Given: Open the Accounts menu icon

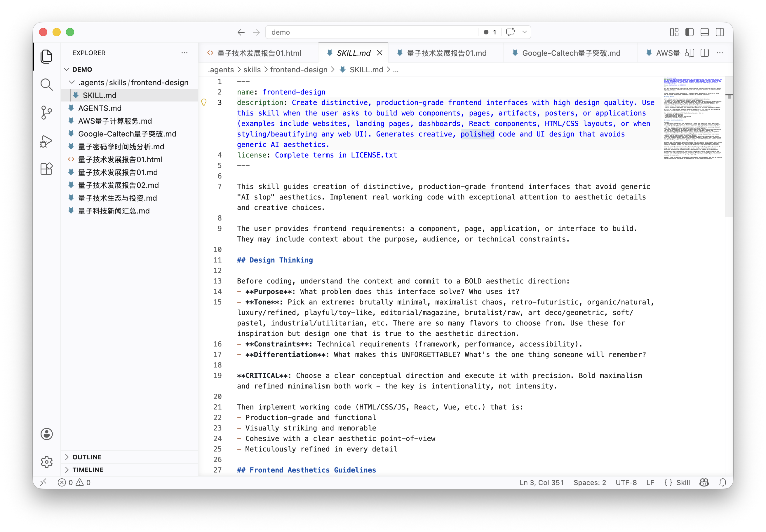Looking at the screenshot, I should 47,434.
